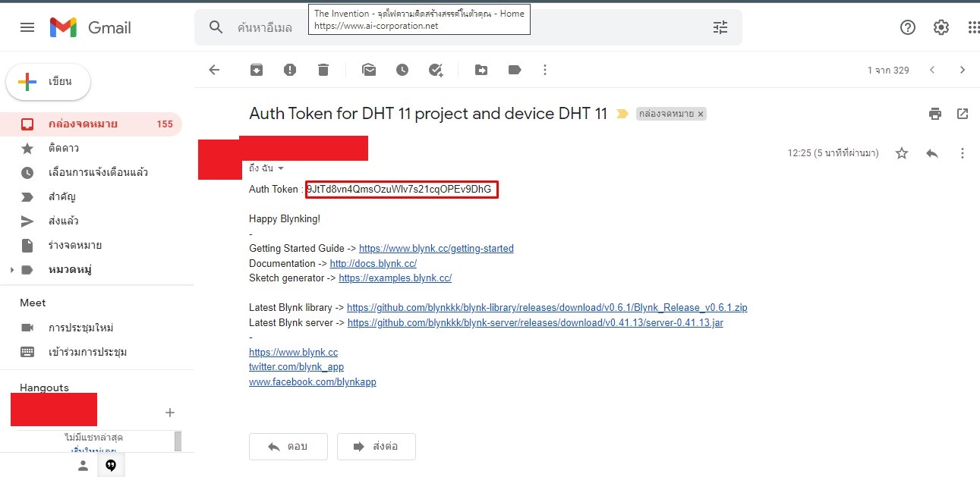Open email in new window
Screen dimensions: 980x477
click(x=963, y=114)
